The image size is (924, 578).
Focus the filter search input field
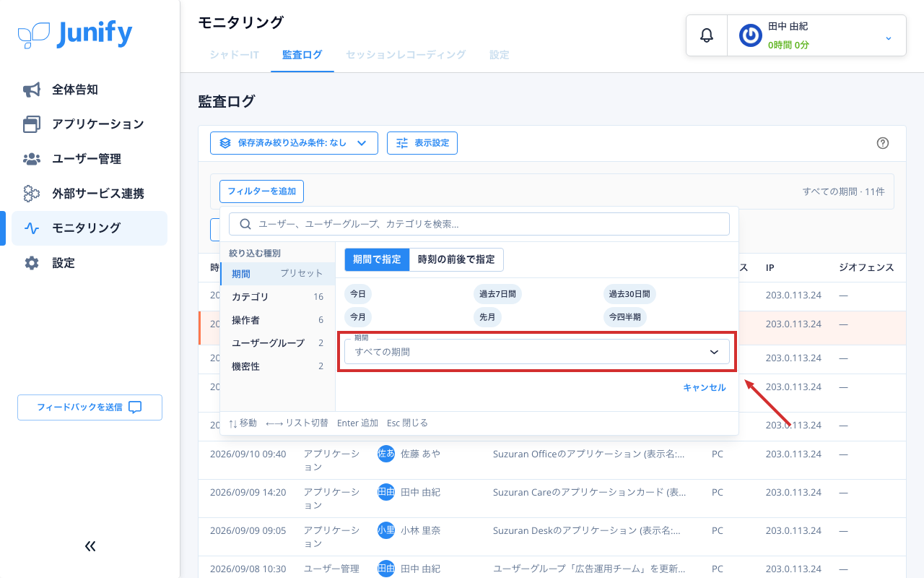tap(479, 224)
